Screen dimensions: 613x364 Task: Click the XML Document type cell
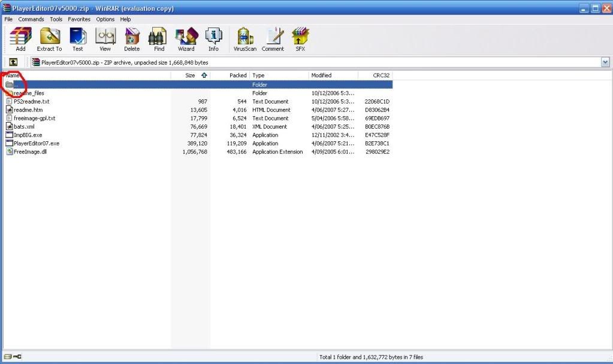coord(270,126)
